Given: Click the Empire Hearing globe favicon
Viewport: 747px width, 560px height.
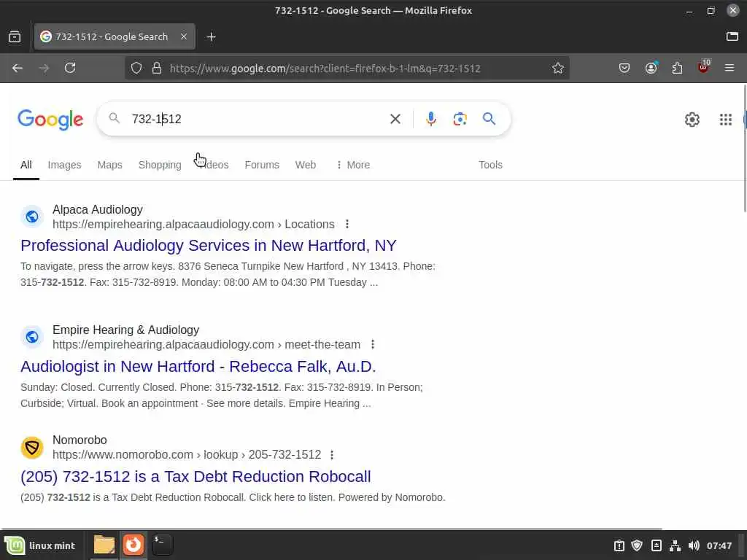Looking at the screenshot, I should coord(32,337).
